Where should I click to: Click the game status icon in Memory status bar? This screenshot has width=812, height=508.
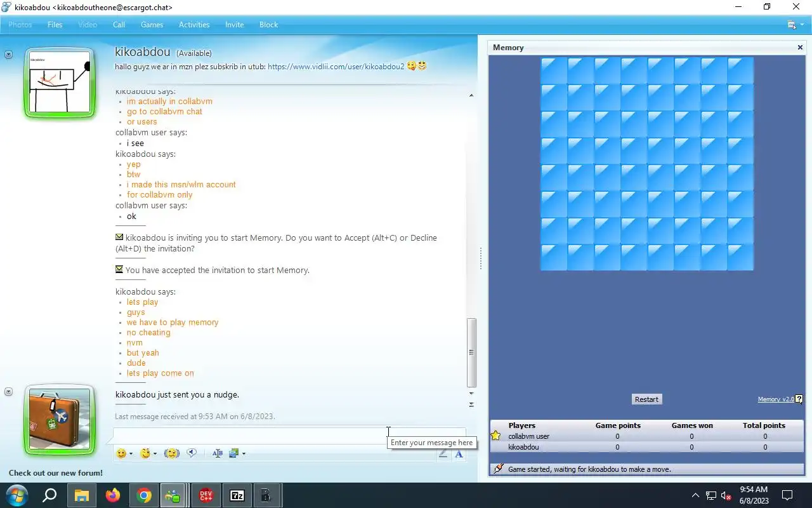[x=499, y=469]
